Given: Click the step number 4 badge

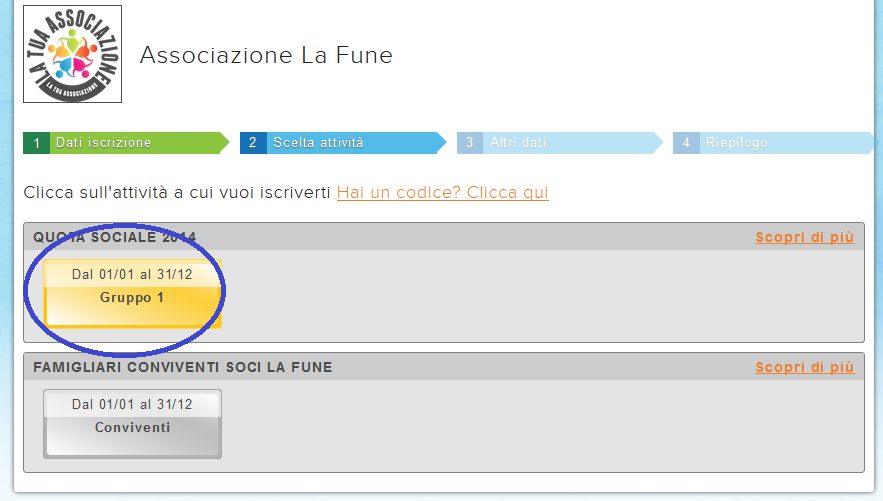Looking at the screenshot, I should click(x=686, y=143).
